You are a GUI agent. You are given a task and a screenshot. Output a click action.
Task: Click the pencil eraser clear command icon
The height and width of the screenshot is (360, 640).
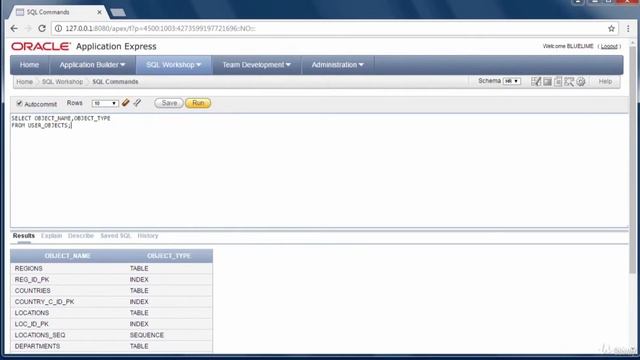pos(125,103)
